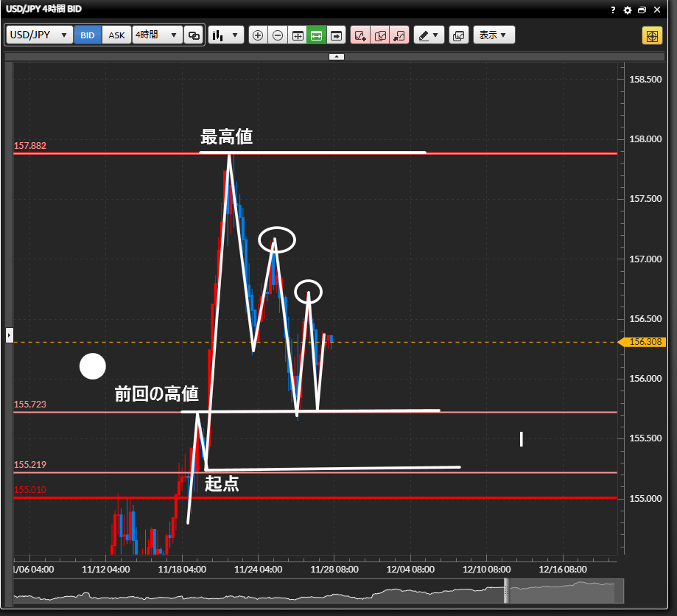The width and height of the screenshot is (677, 616).
Task: Click the zoom in plus icon
Action: tap(258, 35)
